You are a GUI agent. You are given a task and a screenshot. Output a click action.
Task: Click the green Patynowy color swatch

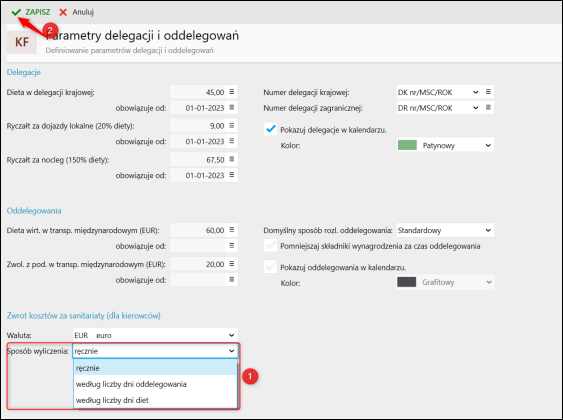[x=407, y=145]
